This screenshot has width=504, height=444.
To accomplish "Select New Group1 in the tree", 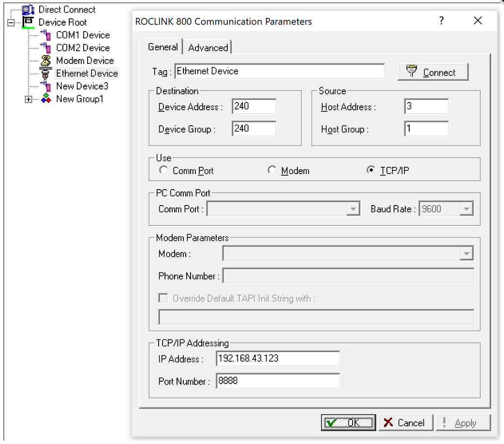I will click(80, 99).
